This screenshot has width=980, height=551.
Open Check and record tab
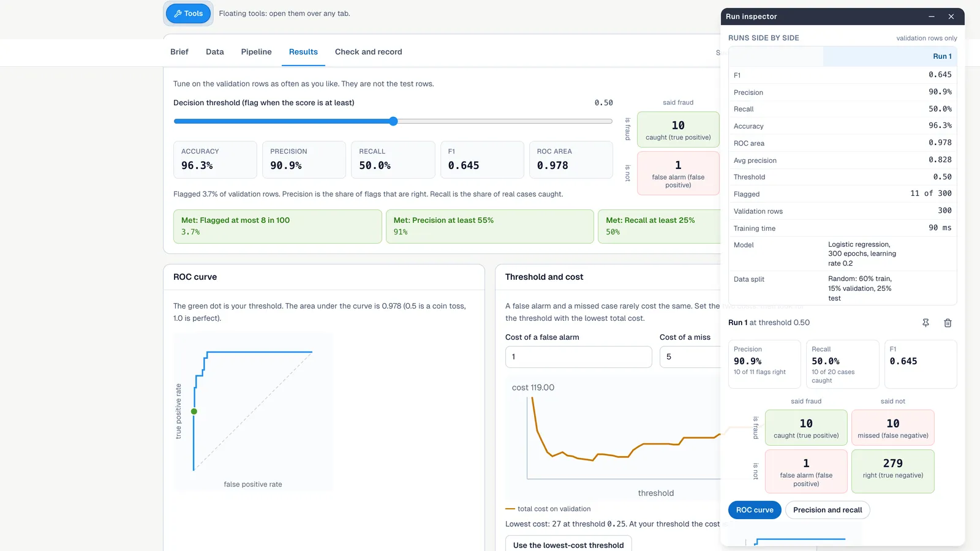tap(369, 52)
